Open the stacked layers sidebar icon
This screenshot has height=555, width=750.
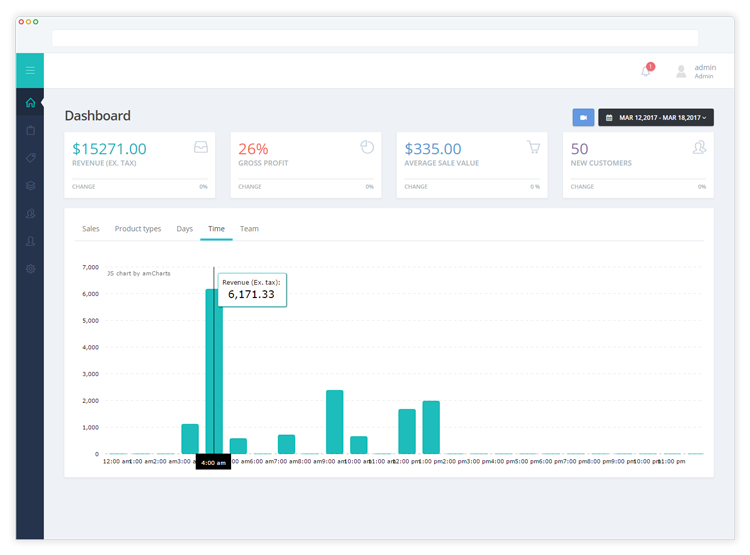31,186
